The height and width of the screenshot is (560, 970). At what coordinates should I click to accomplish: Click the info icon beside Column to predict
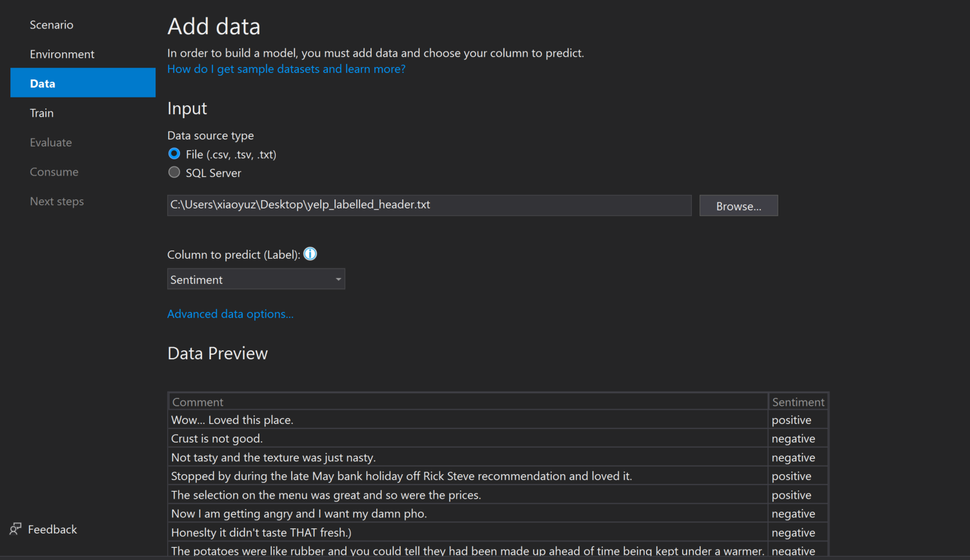[310, 254]
